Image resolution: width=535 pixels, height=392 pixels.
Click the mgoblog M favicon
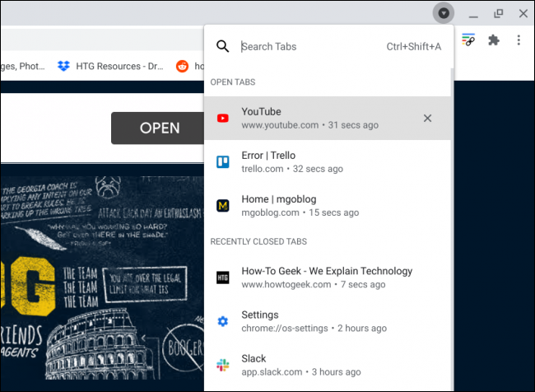[x=222, y=205]
